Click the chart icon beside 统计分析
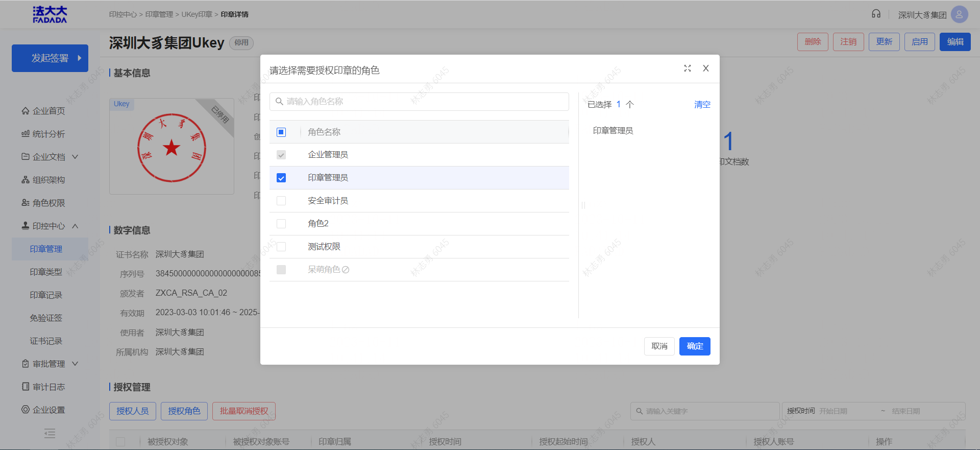 pyautogui.click(x=26, y=134)
